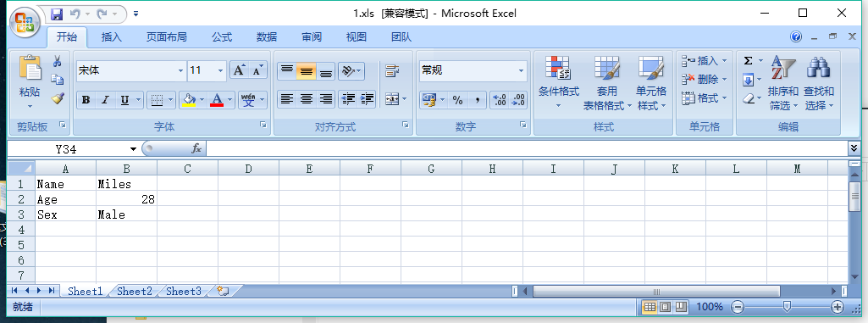868x323 pixels.
Task: Apply red font color with the A icon
Action: 217,100
